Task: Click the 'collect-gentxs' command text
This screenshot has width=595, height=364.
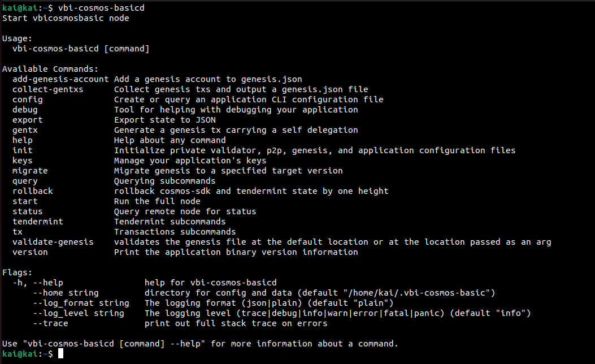Action: click(x=48, y=89)
